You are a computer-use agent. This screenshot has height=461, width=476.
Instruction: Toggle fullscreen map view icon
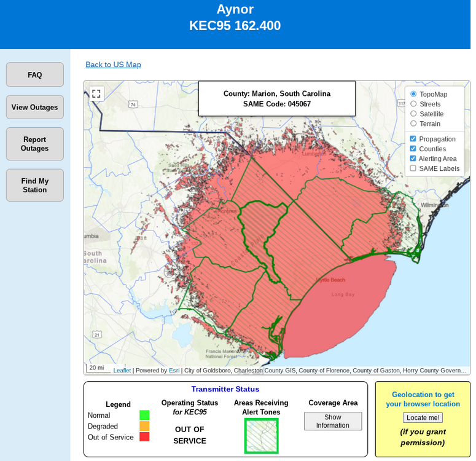(x=96, y=93)
